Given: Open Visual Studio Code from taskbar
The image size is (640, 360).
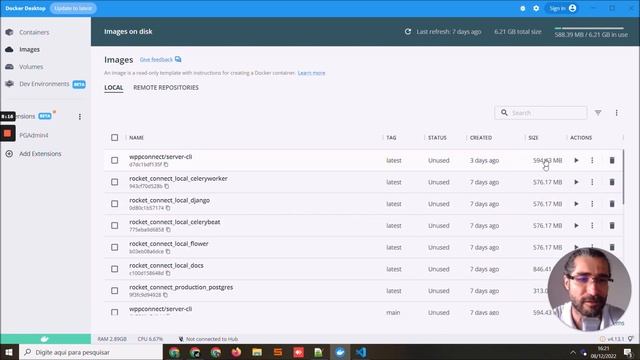Looking at the screenshot, I should click(x=361, y=352).
